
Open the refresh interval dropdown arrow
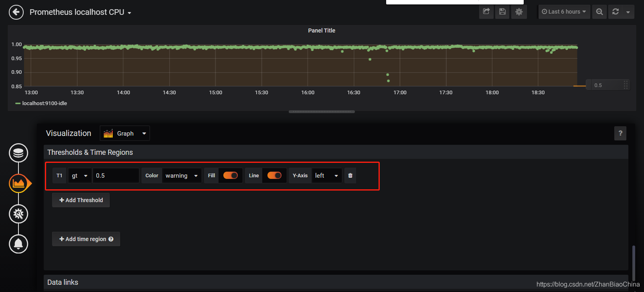click(628, 12)
